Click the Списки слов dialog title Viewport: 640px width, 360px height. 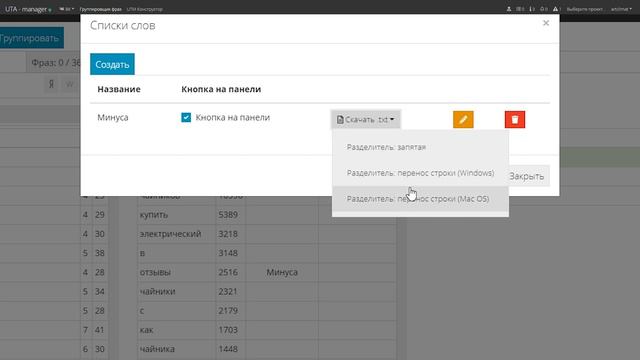point(122,25)
